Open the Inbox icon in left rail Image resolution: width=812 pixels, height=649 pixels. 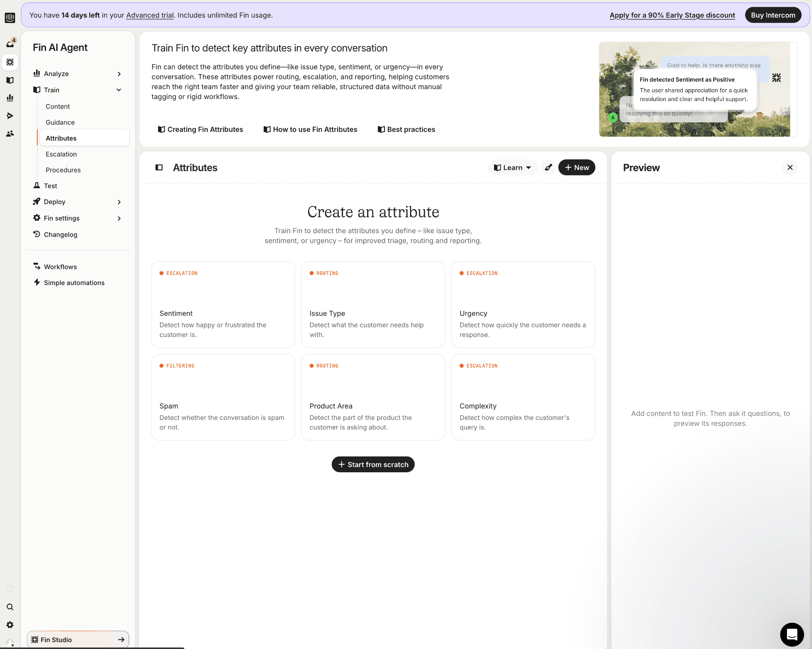tap(10, 44)
